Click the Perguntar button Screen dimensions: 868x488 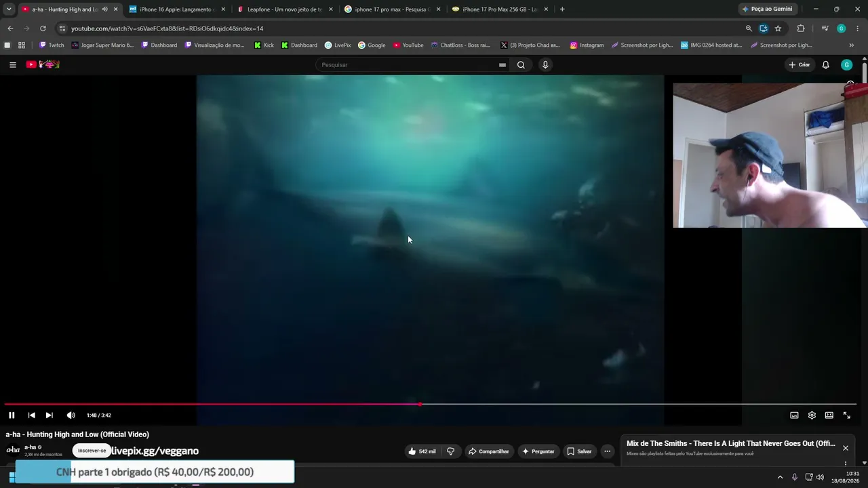point(538,451)
